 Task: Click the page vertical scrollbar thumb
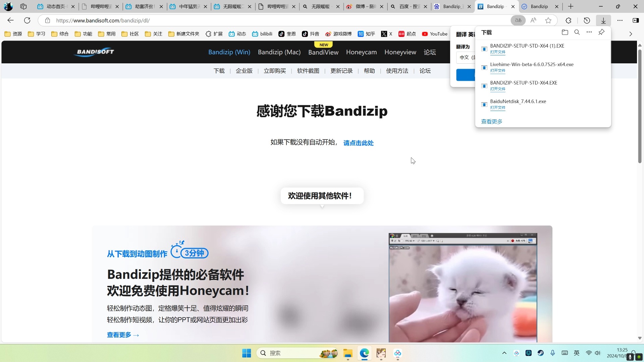tap(640, 106)
